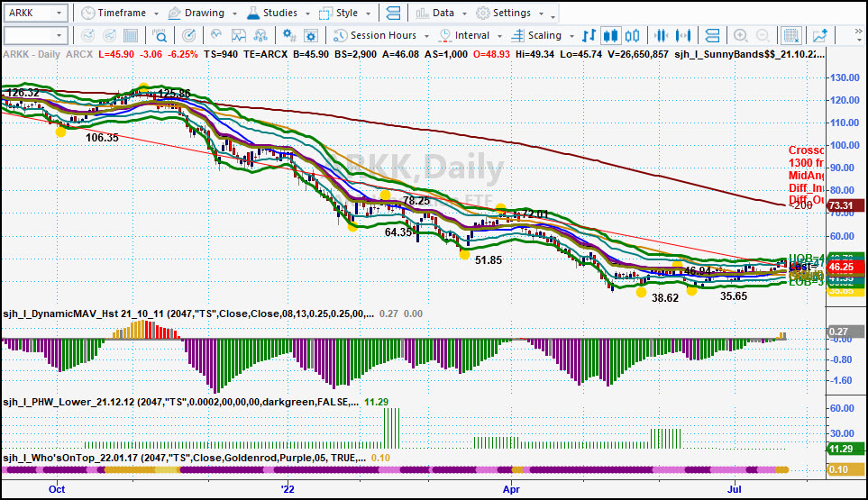868x500 pixels.
Task: Expand the Session Hours dropdown arrow
Action: [426, 36]
